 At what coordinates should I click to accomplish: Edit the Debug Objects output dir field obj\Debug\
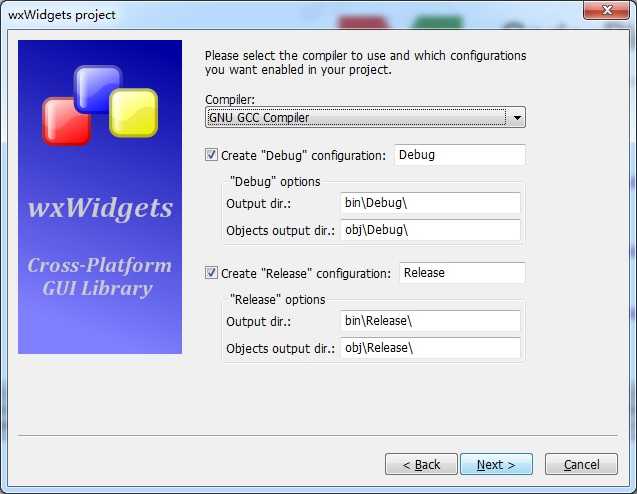pyautogui.click(x=430, y=230)
